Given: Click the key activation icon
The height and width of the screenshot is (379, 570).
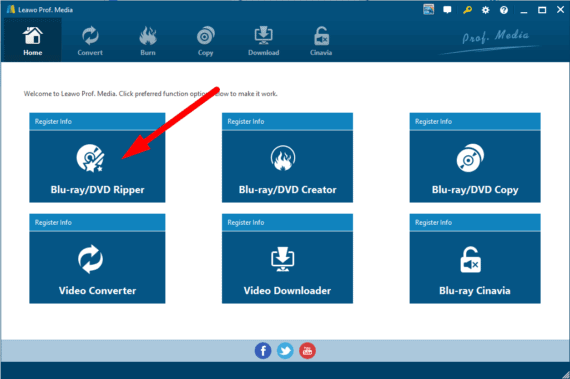Looking at the screenshot, I should click(x=467, y=10).
